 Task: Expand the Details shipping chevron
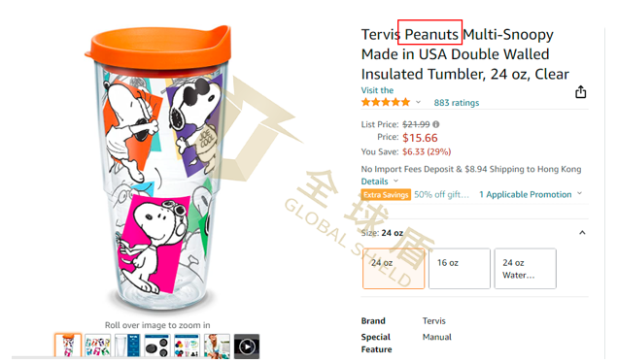click(395, 181)
